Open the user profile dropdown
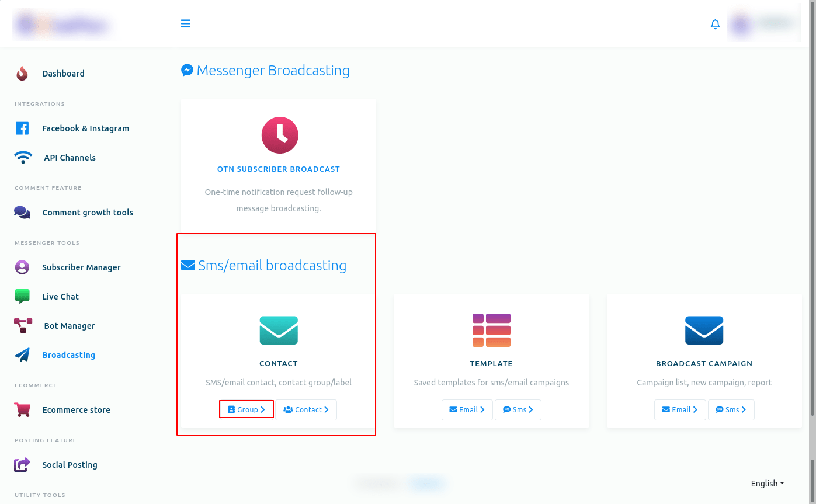This screenshot has width=816, height=504. (763, 25)
